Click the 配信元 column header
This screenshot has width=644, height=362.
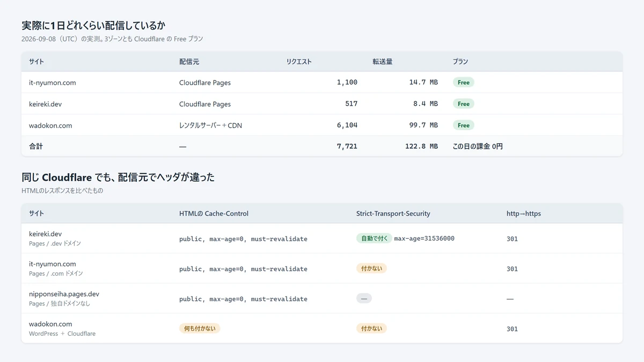click(x=189, y=62)
